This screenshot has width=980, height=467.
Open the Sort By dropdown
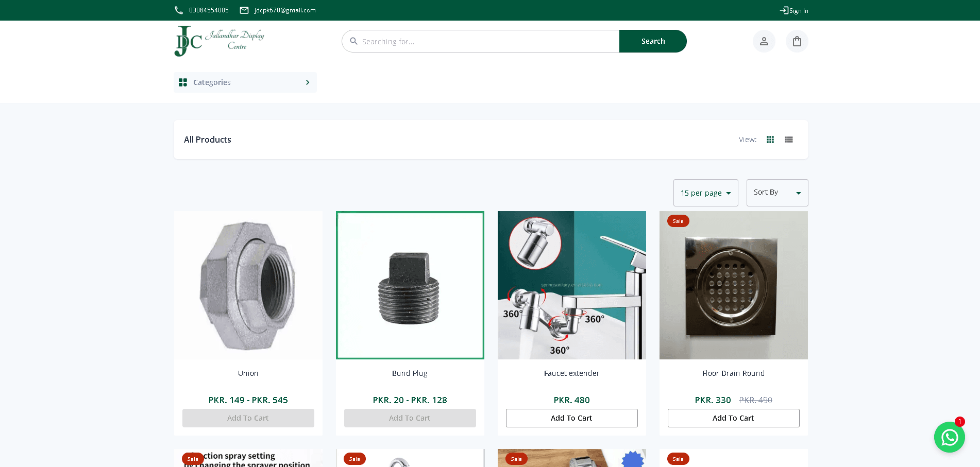click(778, 193)
